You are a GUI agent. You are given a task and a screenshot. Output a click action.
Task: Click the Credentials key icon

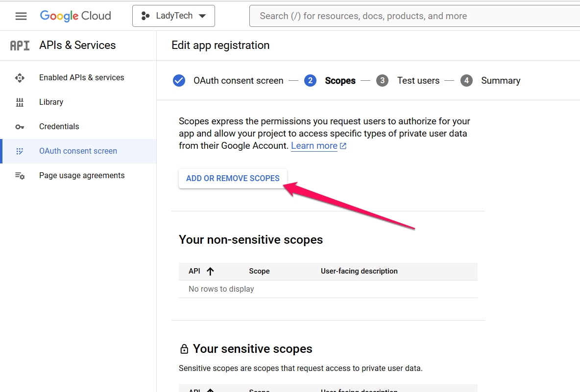coord(20,127)
